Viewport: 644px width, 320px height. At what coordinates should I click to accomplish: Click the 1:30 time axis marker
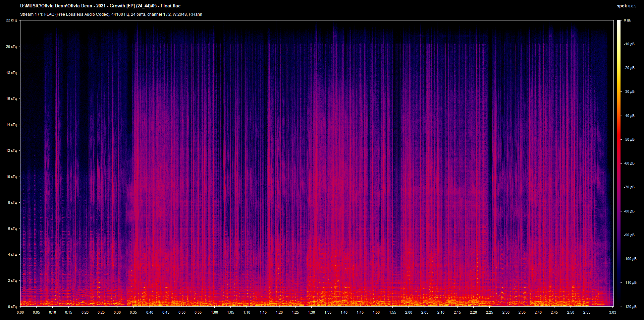[x=312, y=312]
